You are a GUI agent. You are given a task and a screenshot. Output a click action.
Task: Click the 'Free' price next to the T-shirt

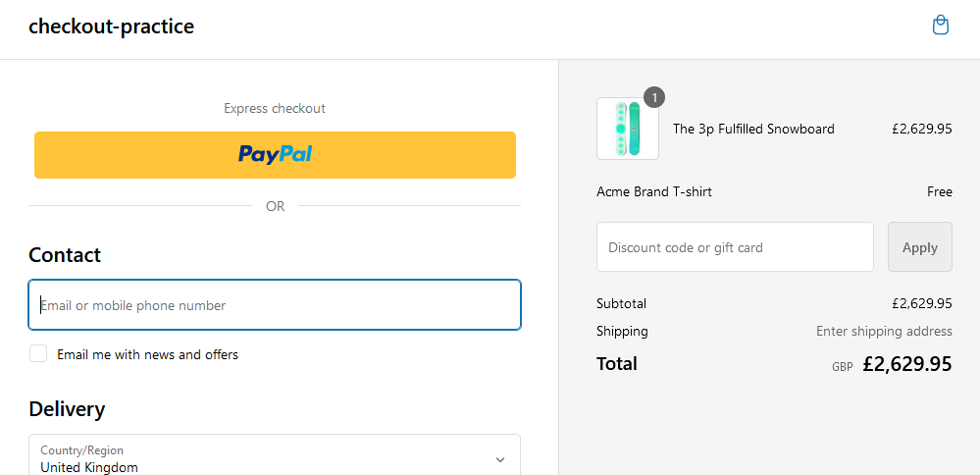939,191
